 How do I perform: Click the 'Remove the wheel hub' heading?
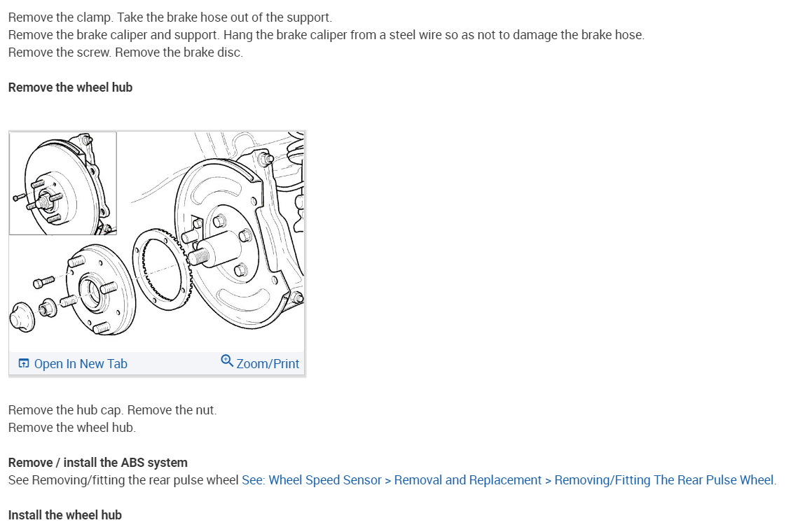pyautogui.click(x=70, y=87)
